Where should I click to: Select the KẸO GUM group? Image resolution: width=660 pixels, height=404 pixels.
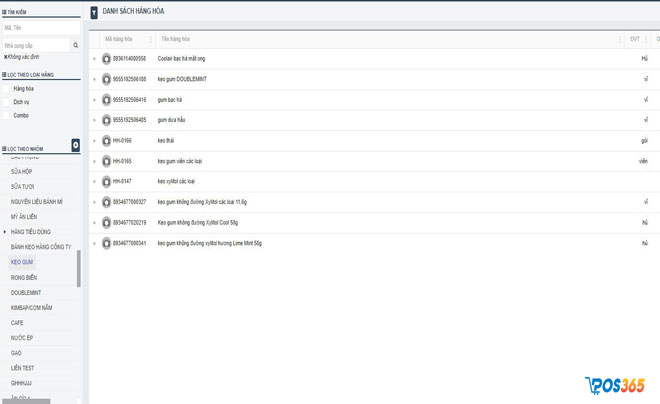22,262
